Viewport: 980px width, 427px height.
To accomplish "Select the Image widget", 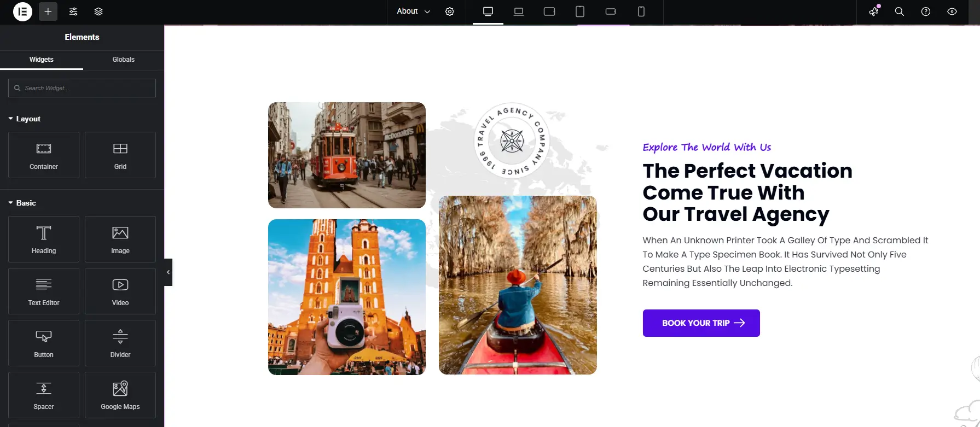I will 120,239.
